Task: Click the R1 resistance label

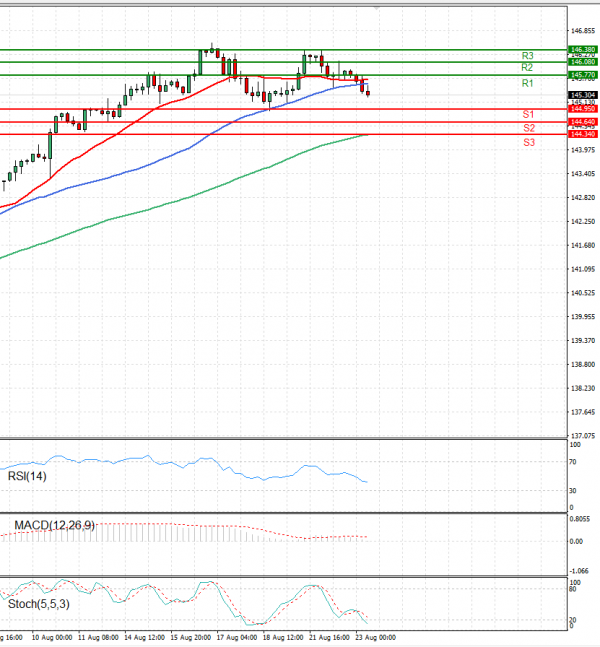Action: [527, 83]
